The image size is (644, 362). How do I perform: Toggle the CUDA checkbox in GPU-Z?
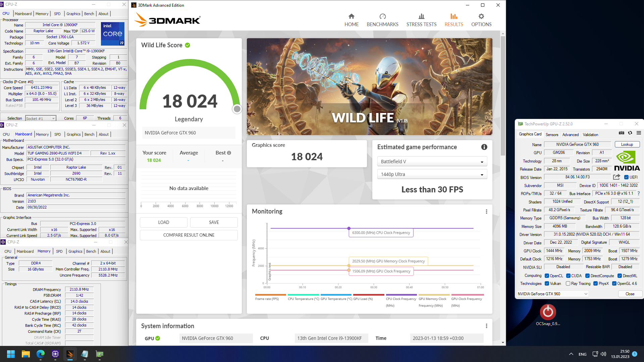tap(568, 276)
